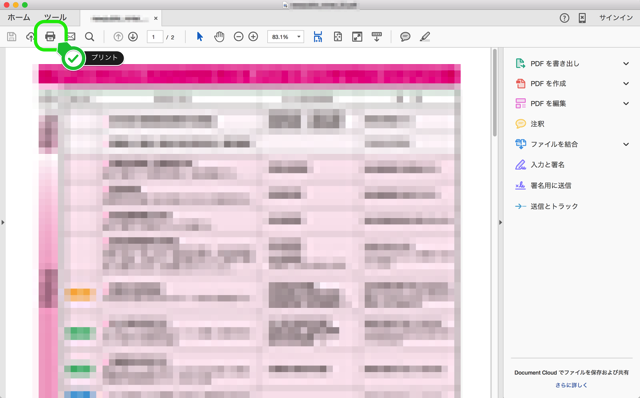This screenshot has width=640, height=398.
Task: Click the 注釈 comment icon
Action: [x=520, y=124]
